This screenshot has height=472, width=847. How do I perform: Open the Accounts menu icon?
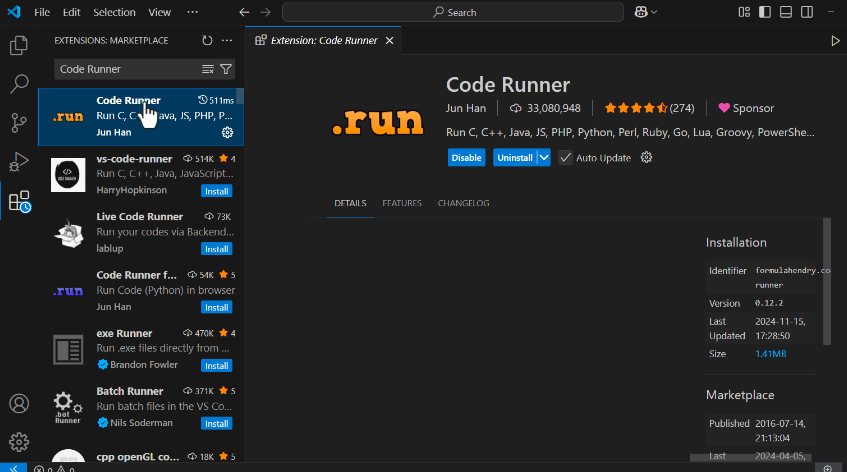click(x=19, y=403)
